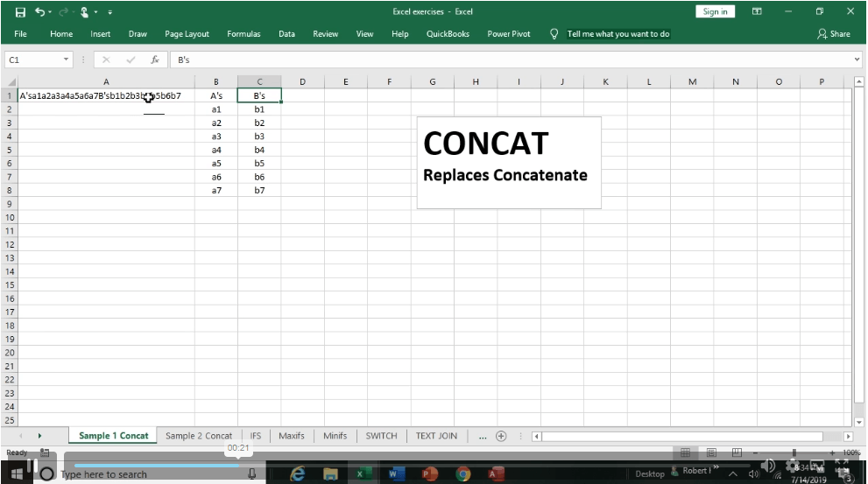Open Ribbon Display Options icon
Image resolution: width=868 pixels, height=484 pixels.
(x=757, y=11)
